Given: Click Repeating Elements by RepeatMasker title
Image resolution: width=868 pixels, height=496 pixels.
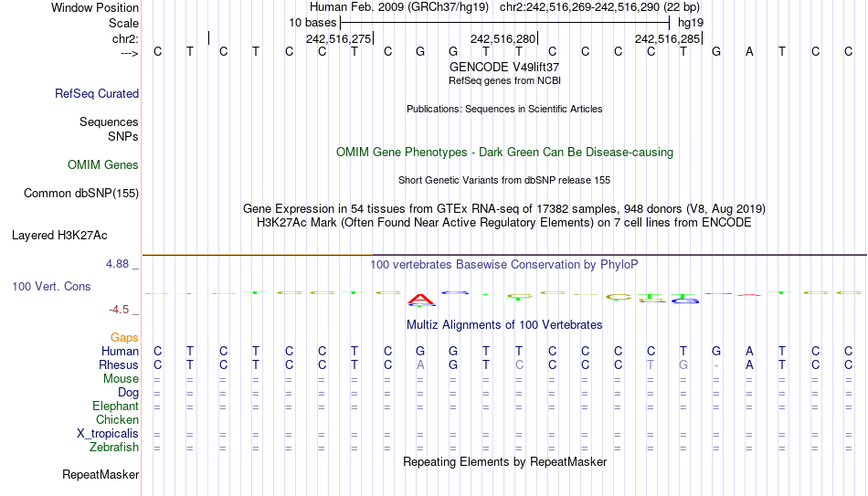Looking at the screenshot, I should pos(504,461).
